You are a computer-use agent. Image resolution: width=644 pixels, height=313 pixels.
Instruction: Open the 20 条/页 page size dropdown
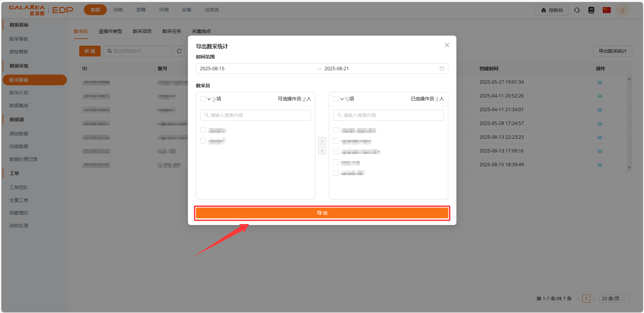coord(613,299)
